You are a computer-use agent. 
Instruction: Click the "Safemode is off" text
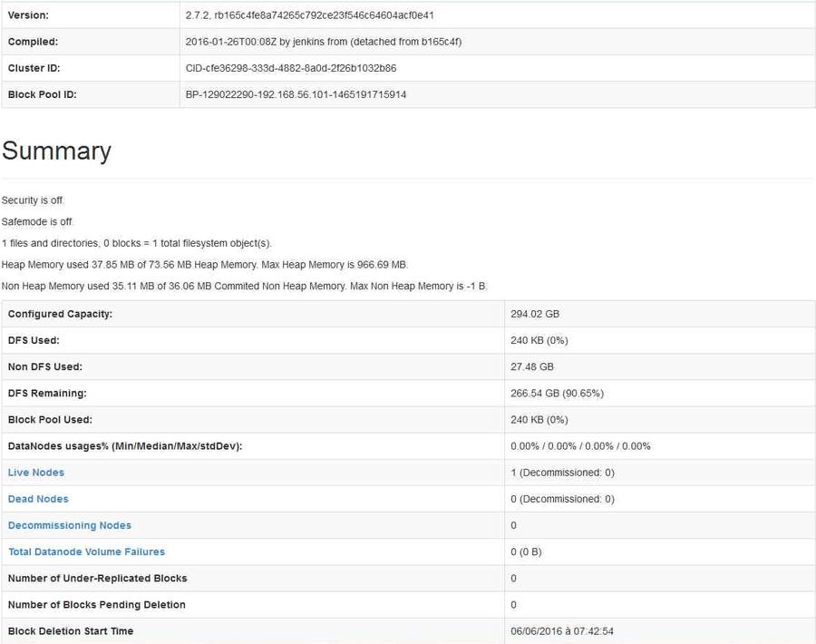point(38,221)
